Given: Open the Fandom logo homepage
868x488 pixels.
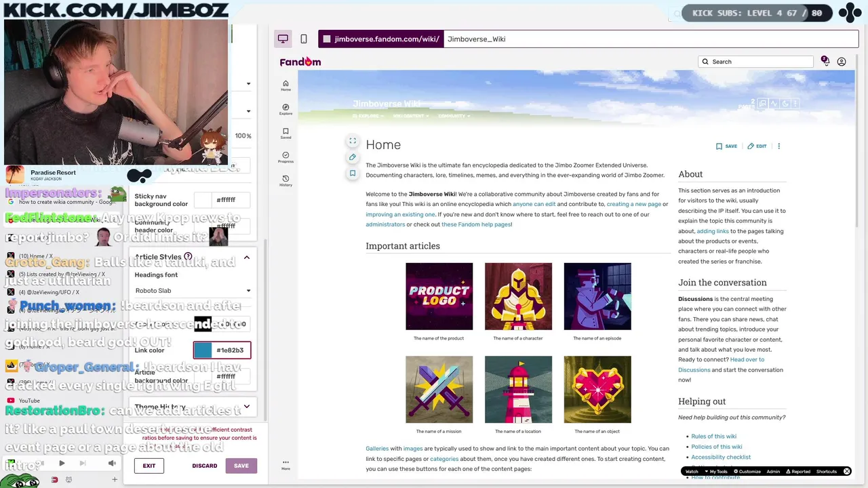Looking at the screenshot, I should tap(300, 62).
